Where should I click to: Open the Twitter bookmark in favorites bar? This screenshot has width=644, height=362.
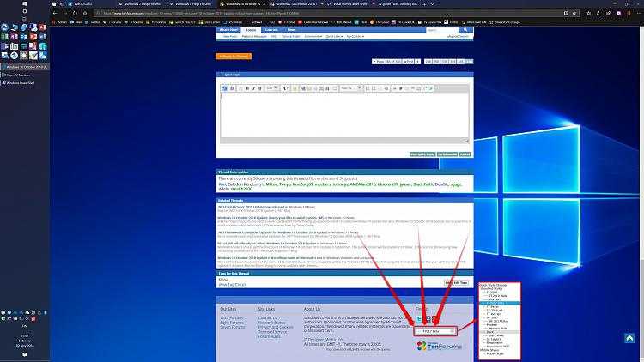(x=93, y=22)
